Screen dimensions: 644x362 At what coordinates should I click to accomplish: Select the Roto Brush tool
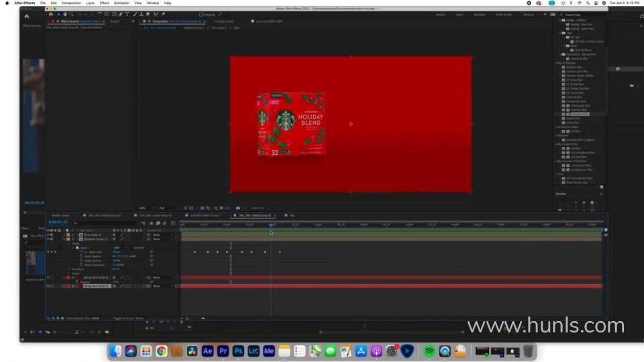coord(156,14)
